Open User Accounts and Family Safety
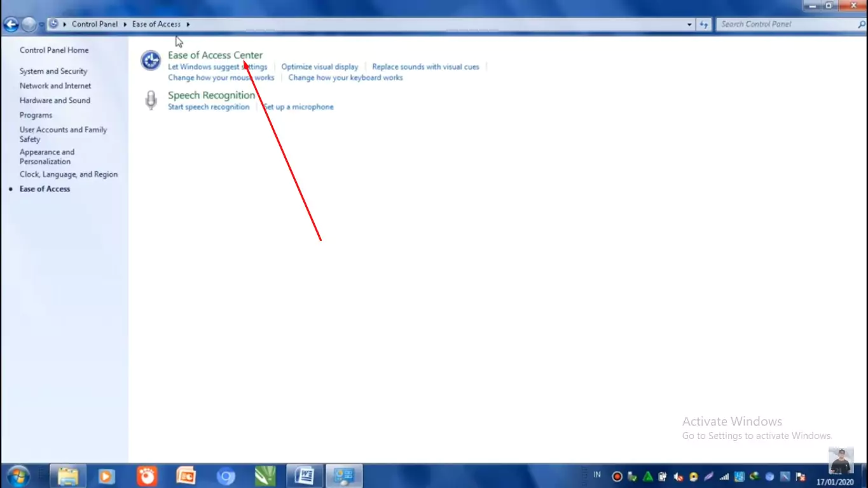868x488 pixels. [x=63, y=134]
